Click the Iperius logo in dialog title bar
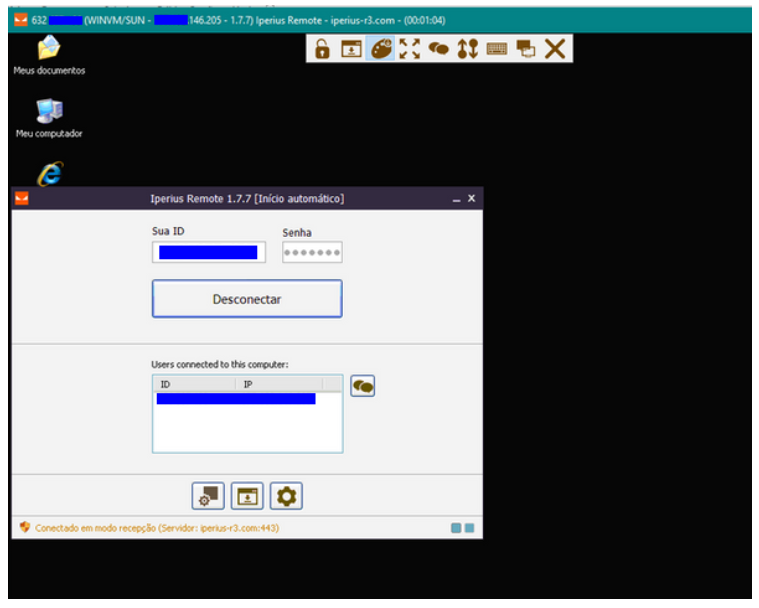Image resolution: width=759 pixels, height=608 pixels. point(22,198)
